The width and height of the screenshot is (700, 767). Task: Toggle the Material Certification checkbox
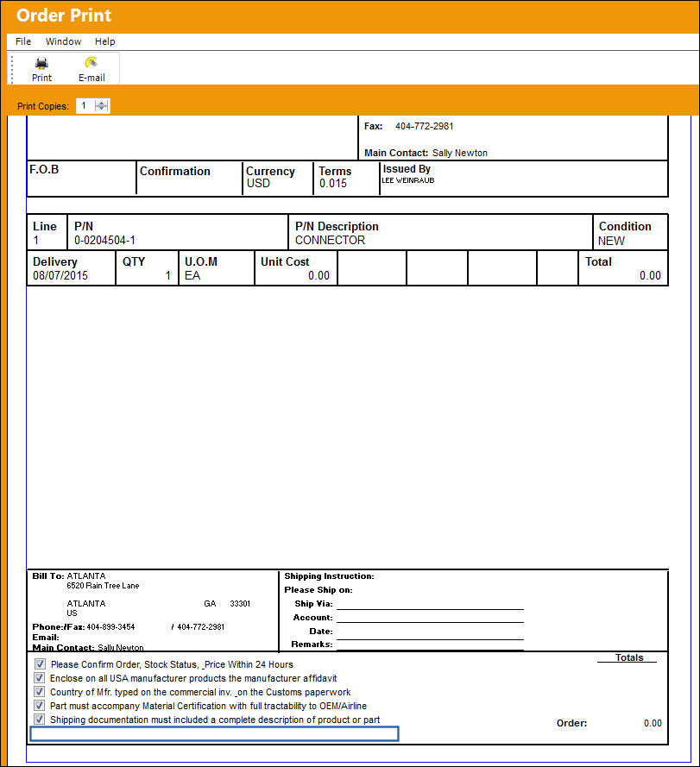click(x=40, y=706)
